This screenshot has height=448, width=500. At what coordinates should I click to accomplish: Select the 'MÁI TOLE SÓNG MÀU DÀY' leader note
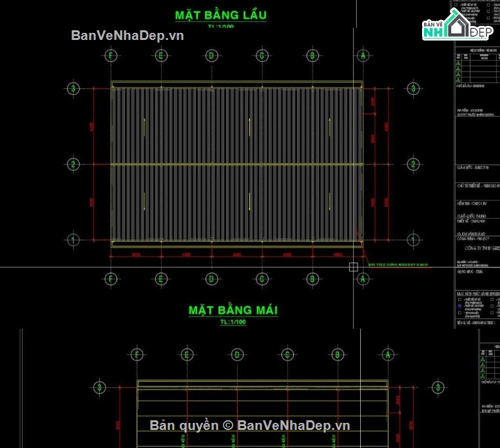tap(398, 264)
